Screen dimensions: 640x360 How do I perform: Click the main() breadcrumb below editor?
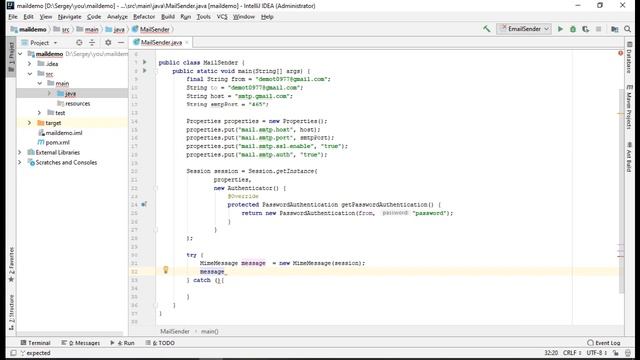pyautogui.click(x=209, y=331)
